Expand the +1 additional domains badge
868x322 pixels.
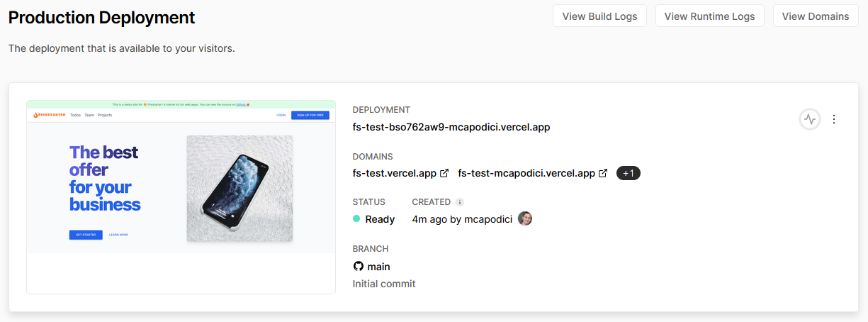click(x=629, y=173)
